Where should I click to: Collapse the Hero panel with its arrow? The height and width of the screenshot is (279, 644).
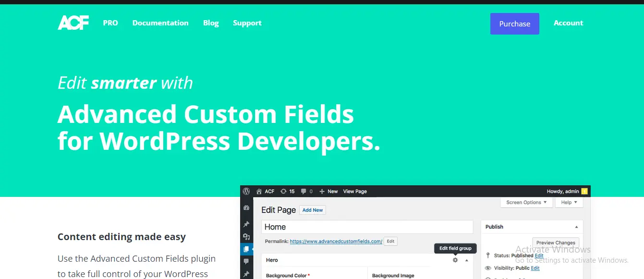467,260
